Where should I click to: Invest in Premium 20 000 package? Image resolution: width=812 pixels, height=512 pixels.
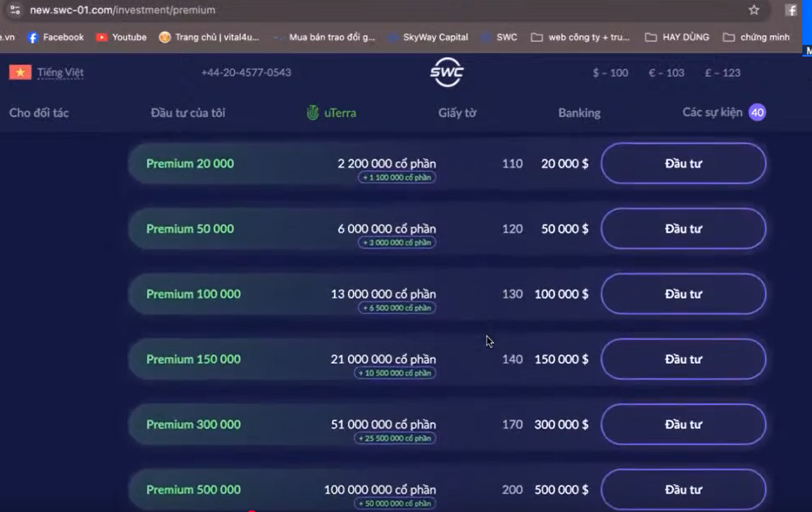pos(683,163)
